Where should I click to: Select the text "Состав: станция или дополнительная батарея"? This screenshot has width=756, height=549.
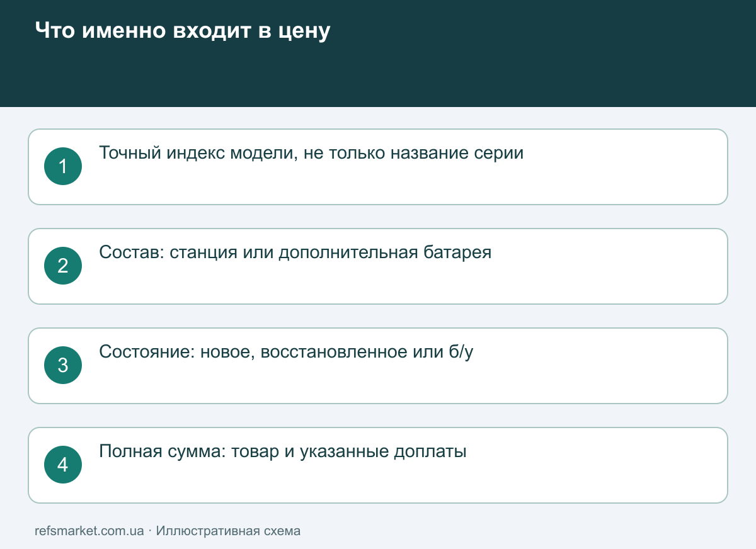295,252
